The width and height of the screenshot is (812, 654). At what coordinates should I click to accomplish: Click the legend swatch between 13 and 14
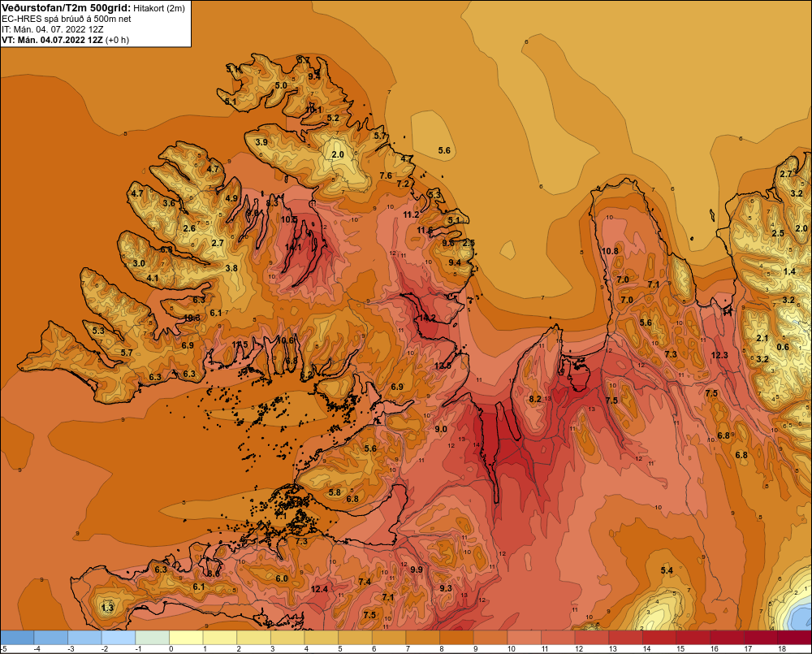pyautogui.click(x=625, y=638)
